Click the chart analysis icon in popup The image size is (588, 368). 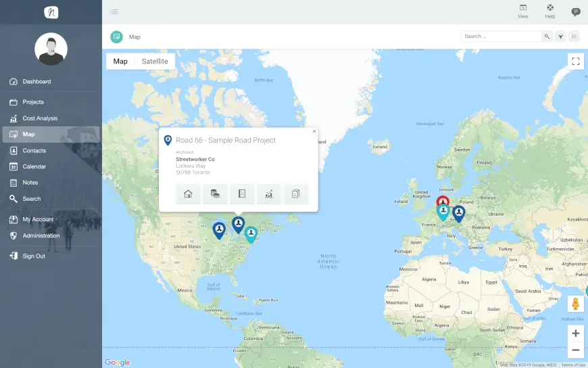pyautogui.click(x=269, y=193)
